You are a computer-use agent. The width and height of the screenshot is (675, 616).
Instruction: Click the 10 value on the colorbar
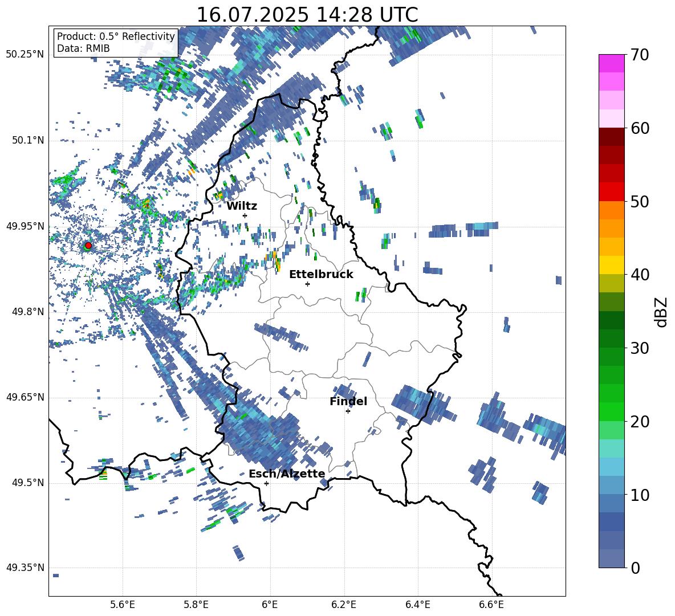pyautogui.click(x=639, y=495)
